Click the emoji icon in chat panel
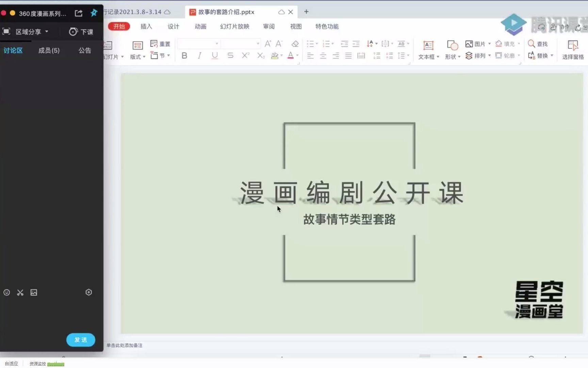 [x=6, y=292]
